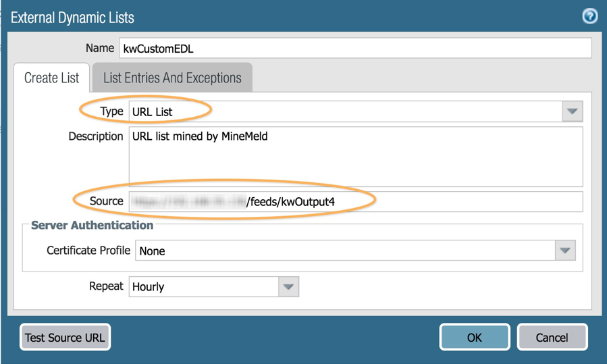607x364 pixels.
Task: Expand the Type dropdown arrow
Action: pos(572,111)
